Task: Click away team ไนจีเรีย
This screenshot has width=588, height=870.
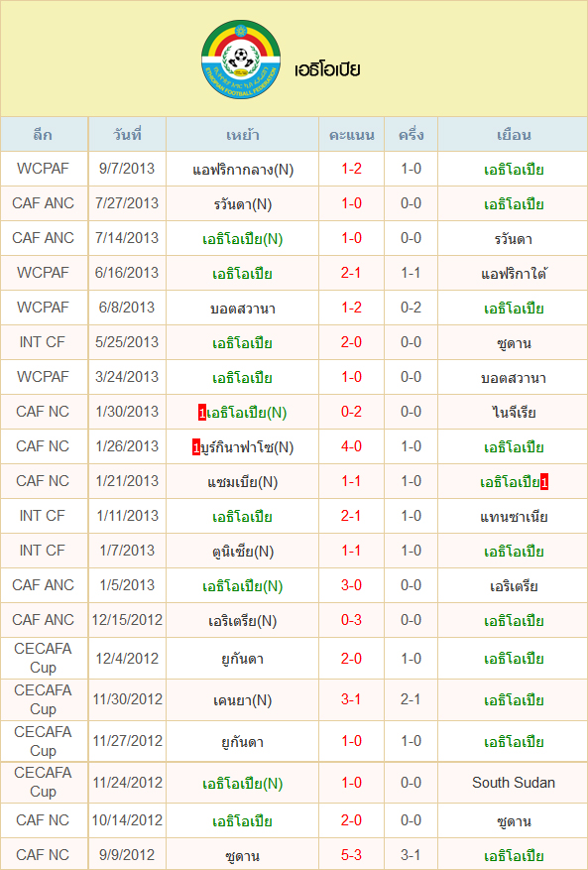Action: click(x=514, y=413)
